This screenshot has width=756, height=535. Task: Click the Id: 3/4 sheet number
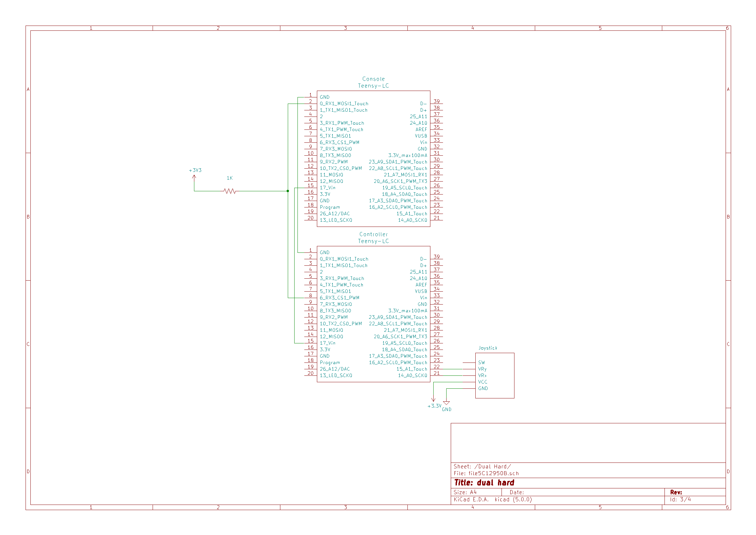point(680,500)
